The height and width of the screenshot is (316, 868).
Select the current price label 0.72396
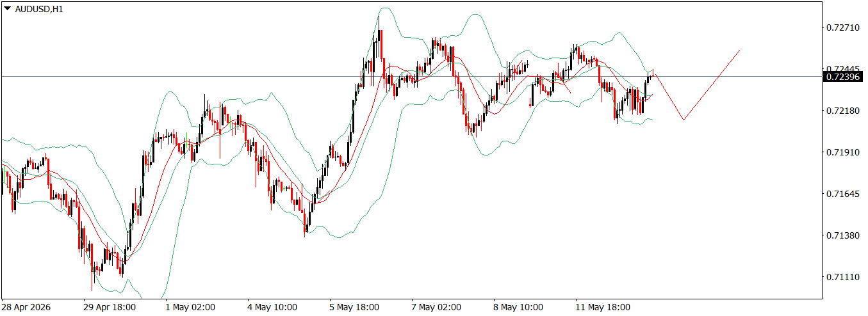click(843, 77)
